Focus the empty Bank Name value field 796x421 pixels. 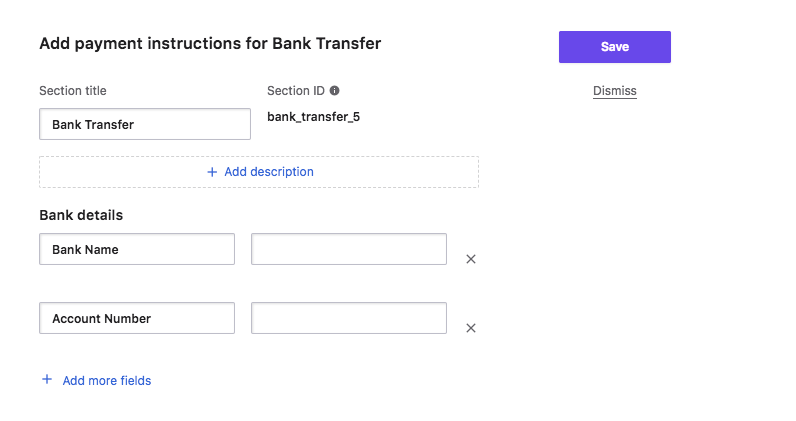click(x=349, y=249)
